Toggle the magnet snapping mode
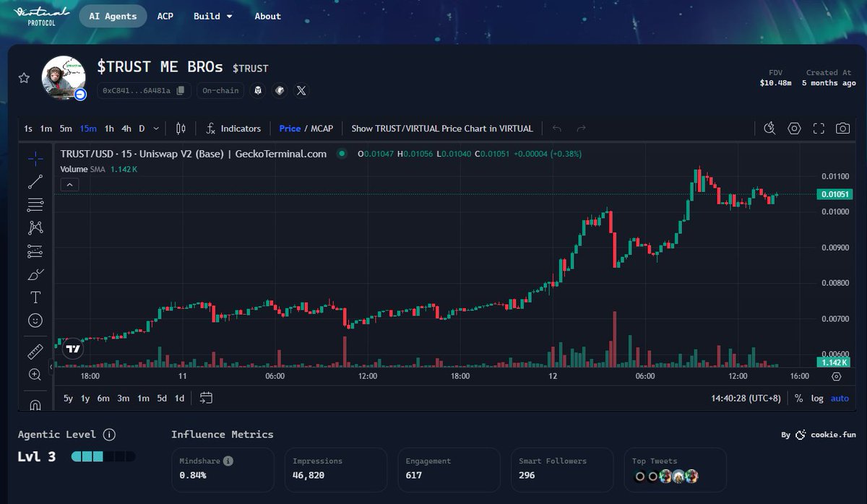This screenshot has height=504, width=867. [35, 404]
